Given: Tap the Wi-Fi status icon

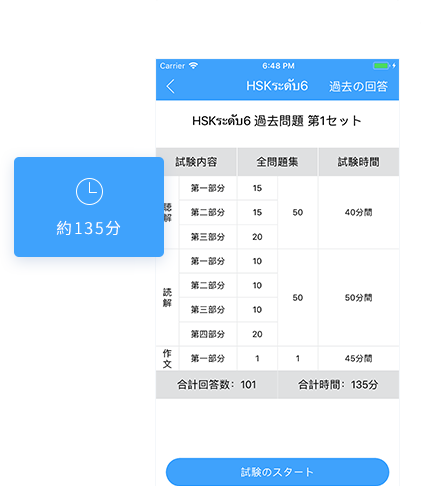Looking at the screenshot, I should point(193,66).
